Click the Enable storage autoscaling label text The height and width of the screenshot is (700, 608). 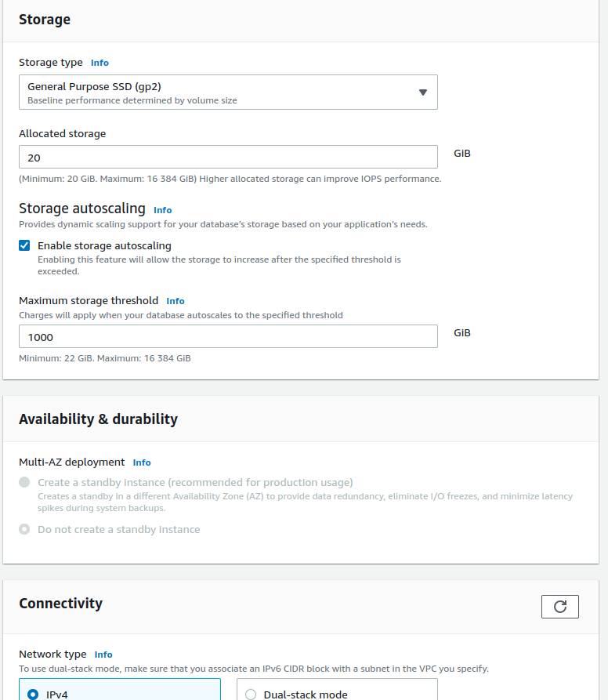104,245
